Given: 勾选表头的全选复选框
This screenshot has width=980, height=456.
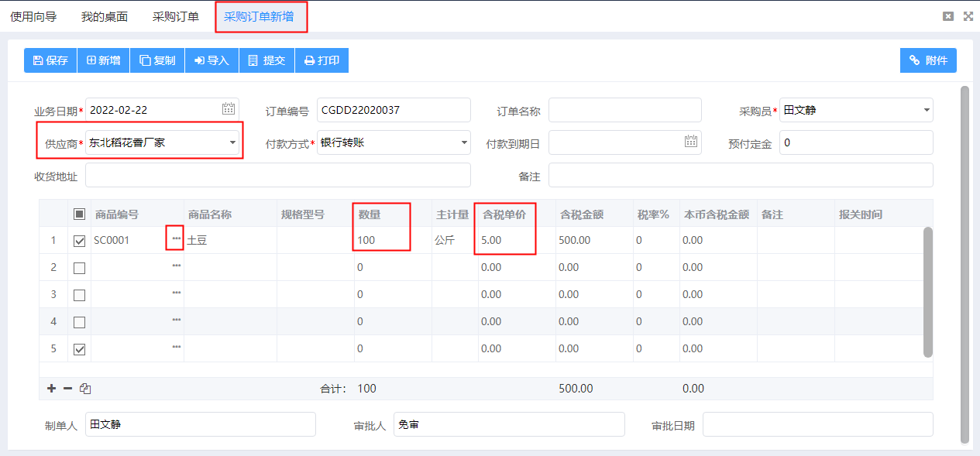Looking at the screenshot, I should pyautogui.click(x=79, y=213).
